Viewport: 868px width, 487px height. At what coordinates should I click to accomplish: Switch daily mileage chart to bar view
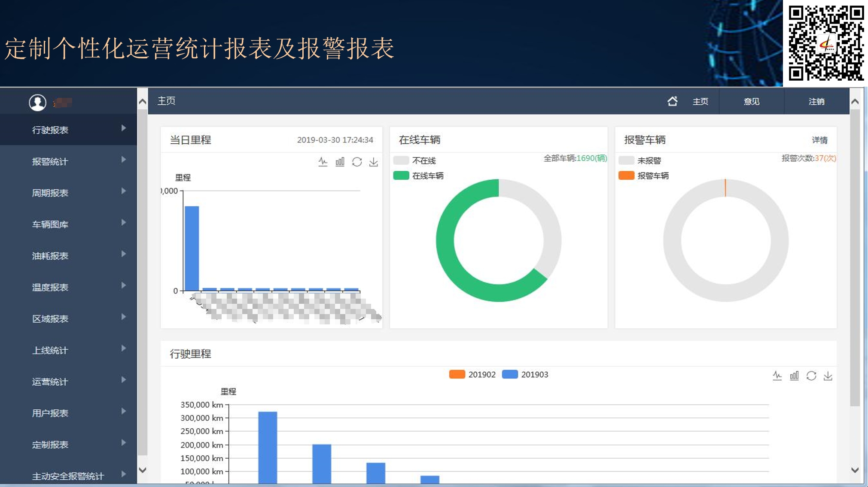[x=340, y=162]
